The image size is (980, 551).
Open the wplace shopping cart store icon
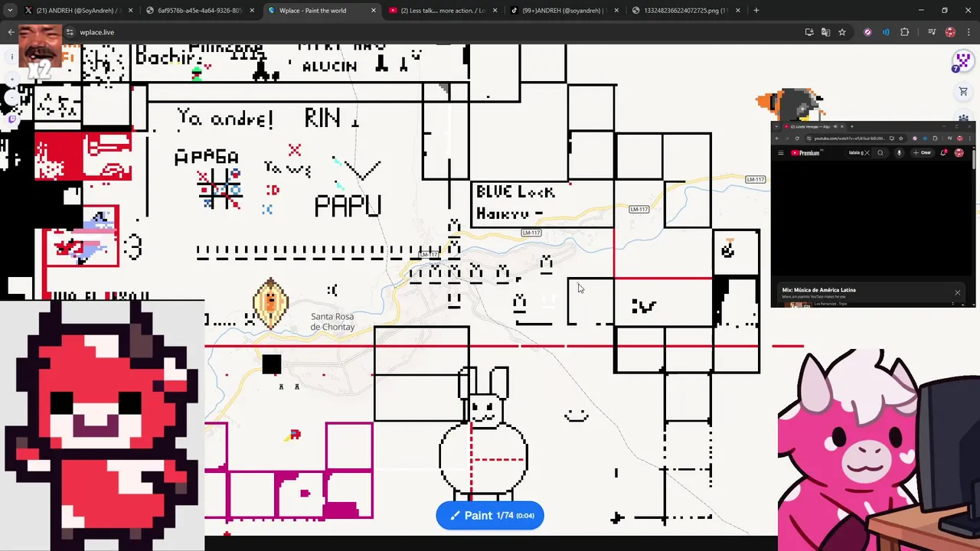click(963, 92)
